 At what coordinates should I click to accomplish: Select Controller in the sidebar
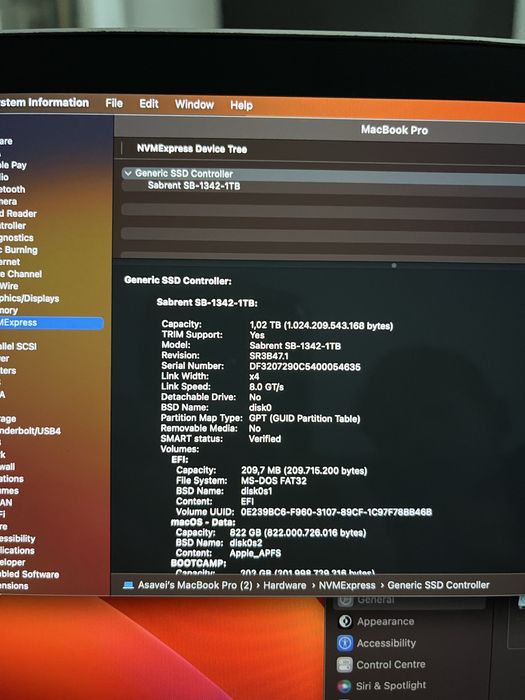coord(13,226)
